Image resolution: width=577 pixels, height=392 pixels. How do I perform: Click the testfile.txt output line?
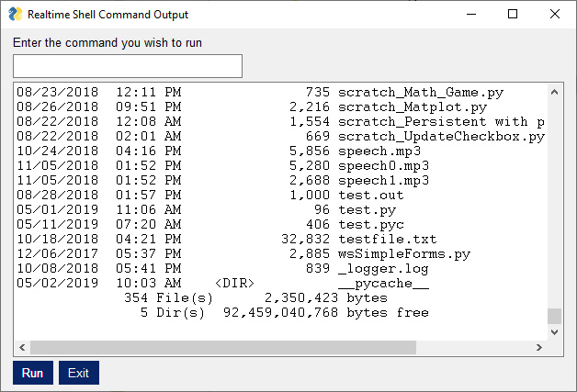(227, 239)
